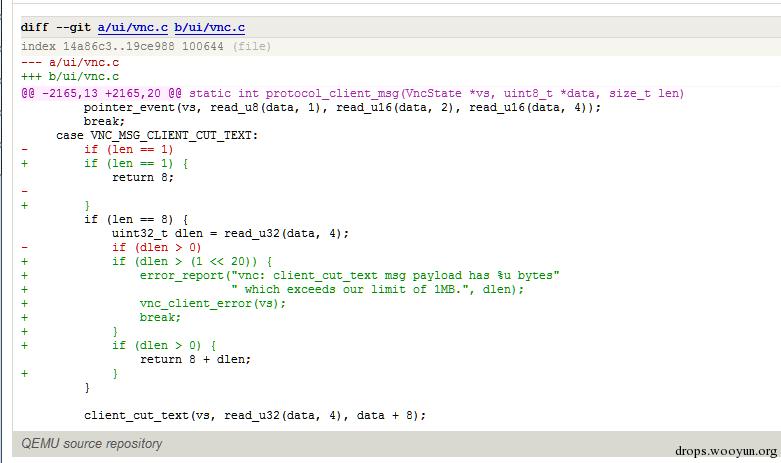Click the drops.wooyun.org watermark text
Viewport: 781px width, 463px height.
726,452
